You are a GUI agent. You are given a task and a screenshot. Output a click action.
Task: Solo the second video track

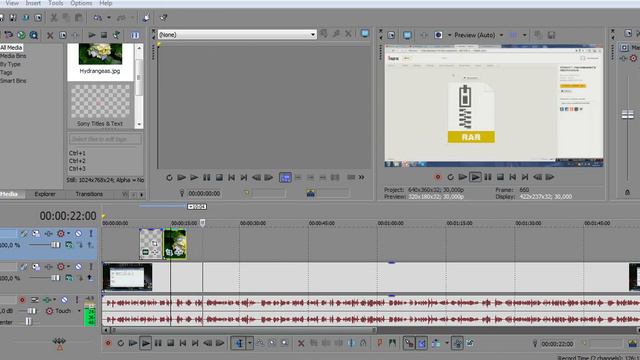[x=91, y=267]
